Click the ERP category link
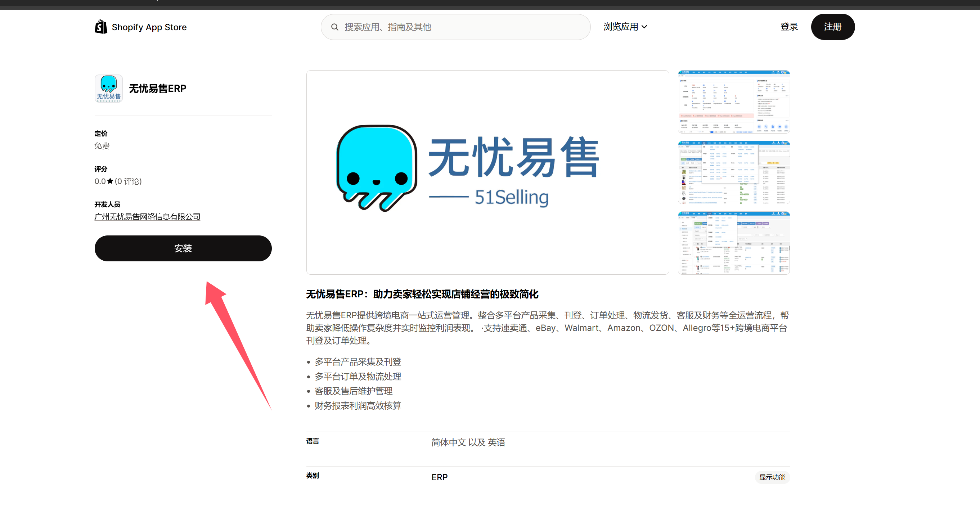The height and width of the screenshot is (522, 980). pos(439,477)
